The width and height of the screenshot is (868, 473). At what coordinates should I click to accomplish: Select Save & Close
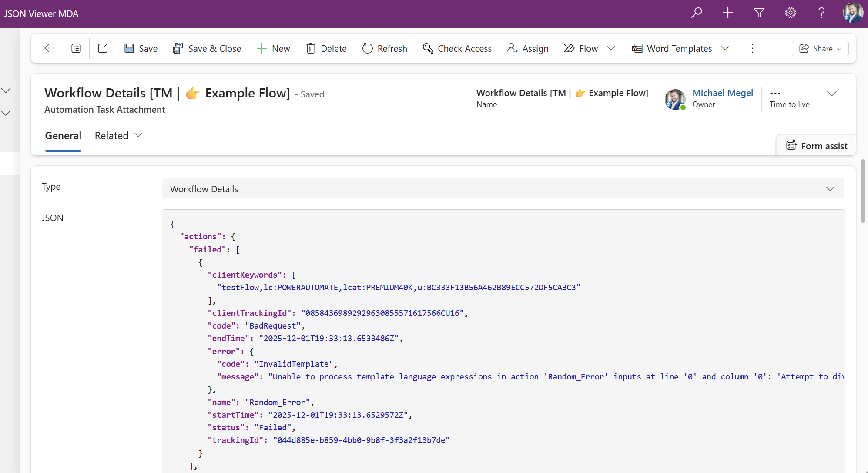(207, 48)
